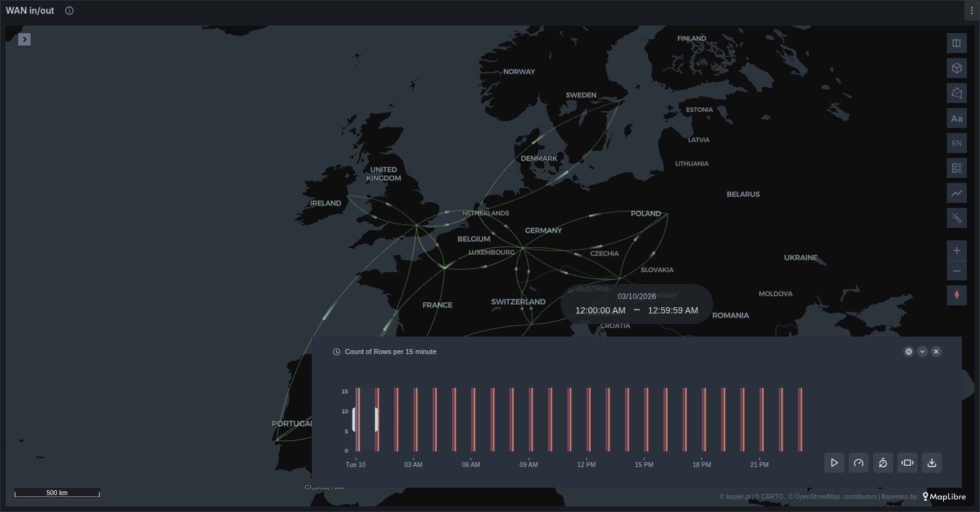This screenshot has height=512, width=980.
Task: Open kepler.gl attribution link
Action: click(x=735, y=497)
